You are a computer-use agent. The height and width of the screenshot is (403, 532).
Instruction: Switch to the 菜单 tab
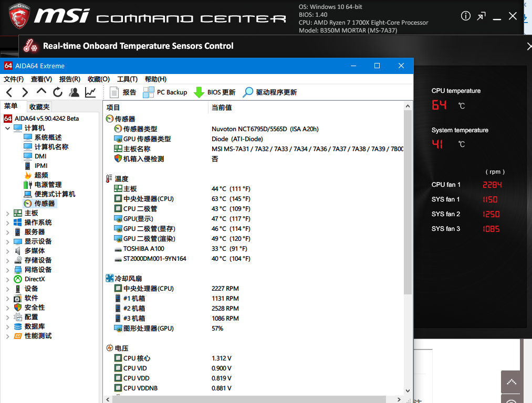coord(11,106)
